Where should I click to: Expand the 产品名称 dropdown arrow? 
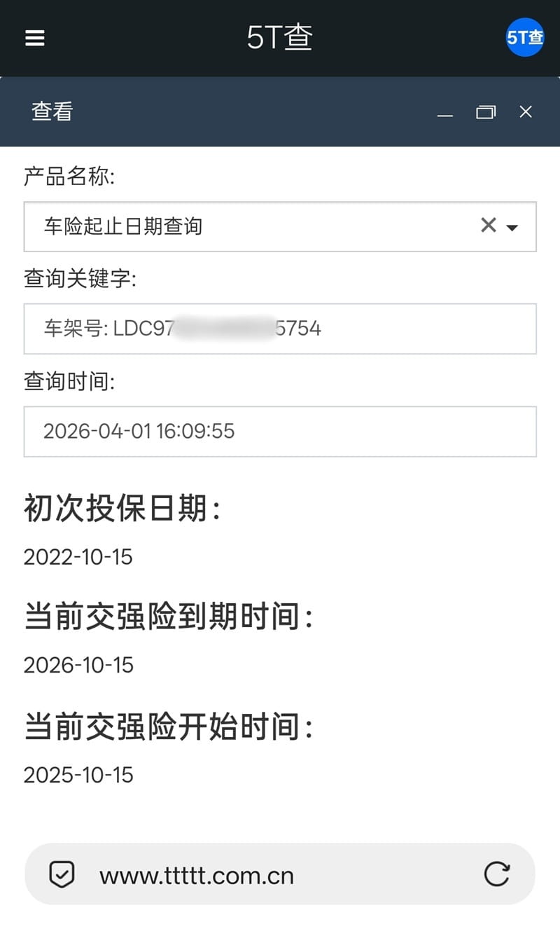click(x=512, y=227)
